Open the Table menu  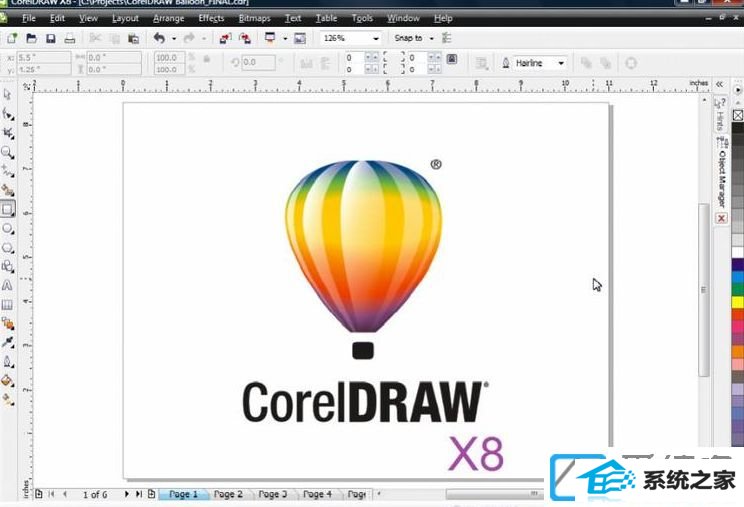click(x=326, y=18)
